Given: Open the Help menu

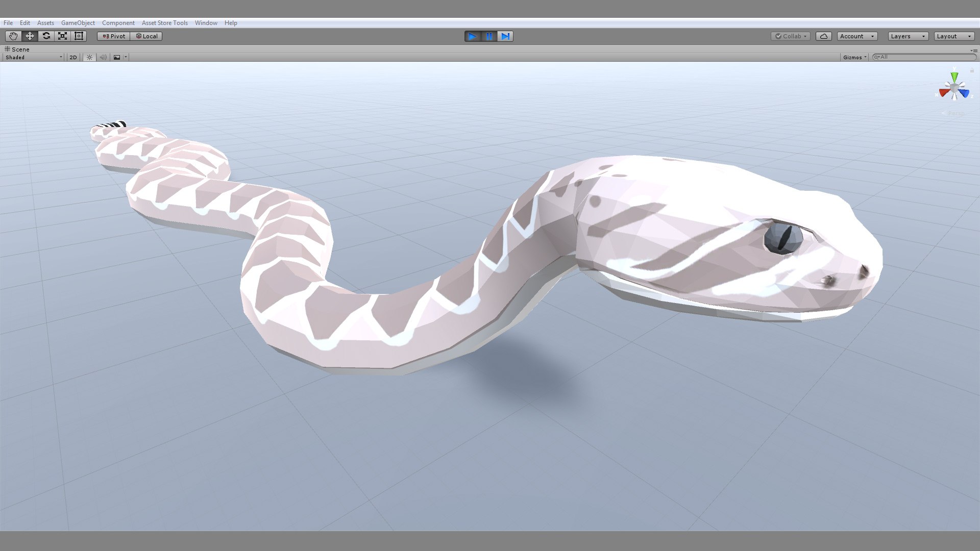Looking at the screenshot, I should click(x=231, y=23).
